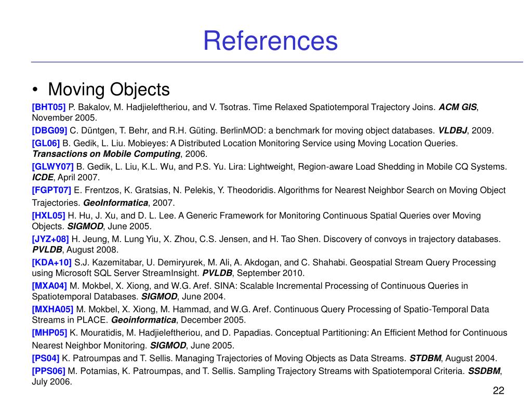Click PVLDB, September 2010 venue
The image size is (532, 399).
(254, 273)
